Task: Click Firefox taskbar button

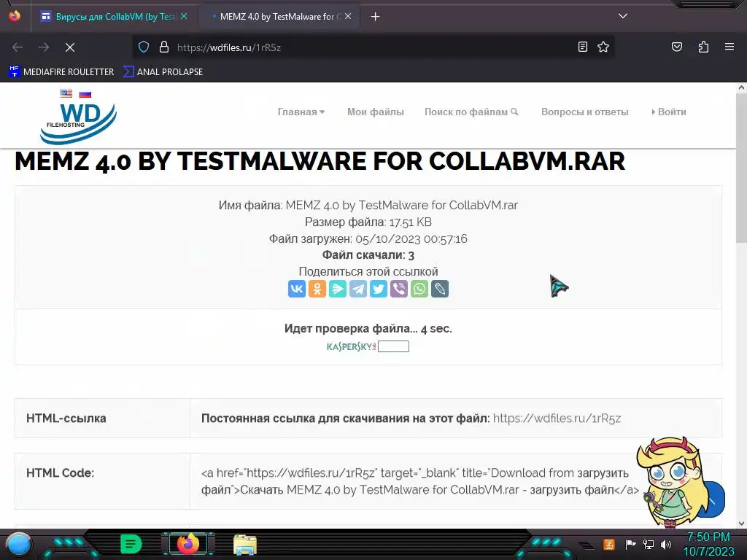Action: [188, 544]
